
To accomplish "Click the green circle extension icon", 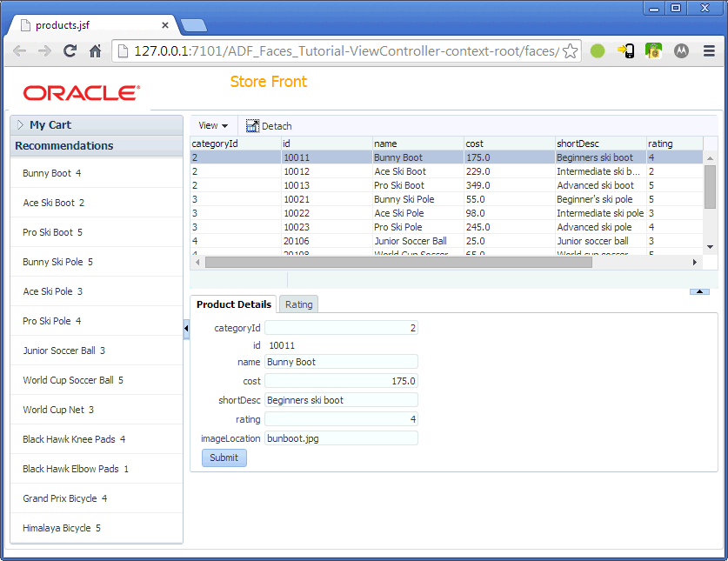I will tap(598, 50).
